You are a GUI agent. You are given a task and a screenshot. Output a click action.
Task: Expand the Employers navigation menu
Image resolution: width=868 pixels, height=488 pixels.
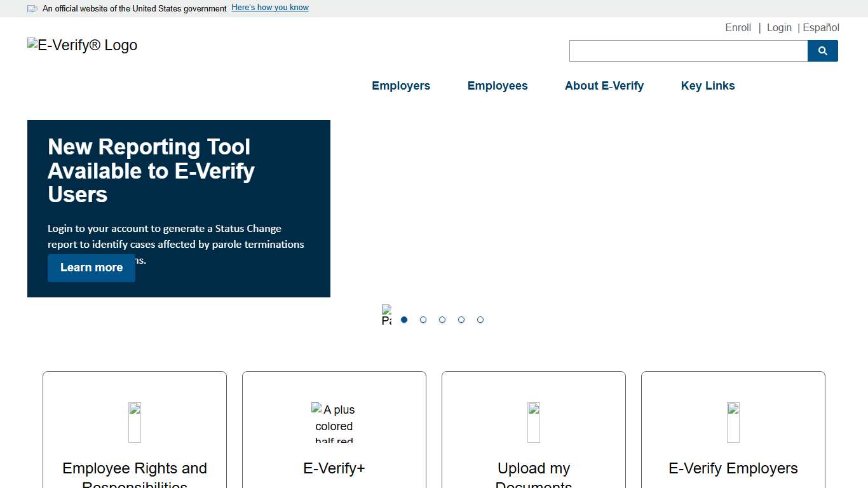[x=401, y=85]
